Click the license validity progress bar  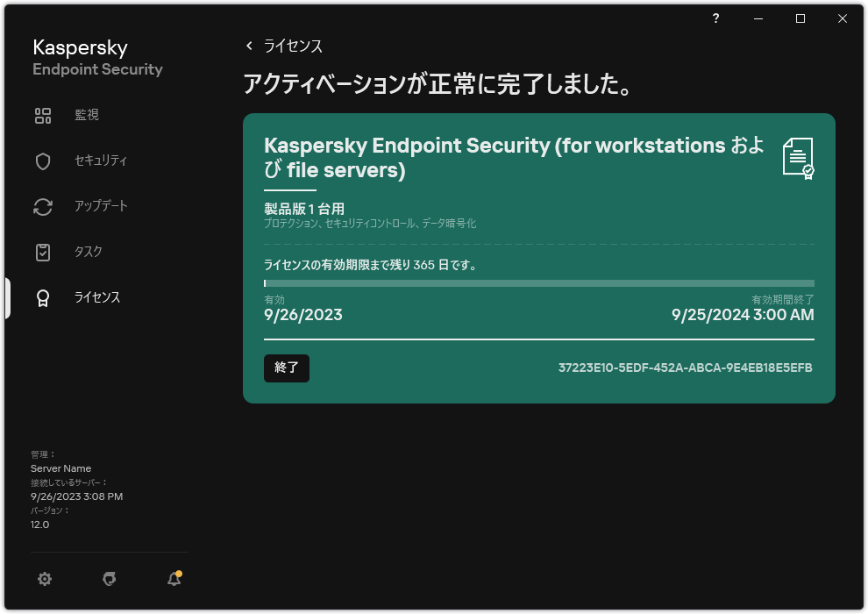[x=538, y=282]
